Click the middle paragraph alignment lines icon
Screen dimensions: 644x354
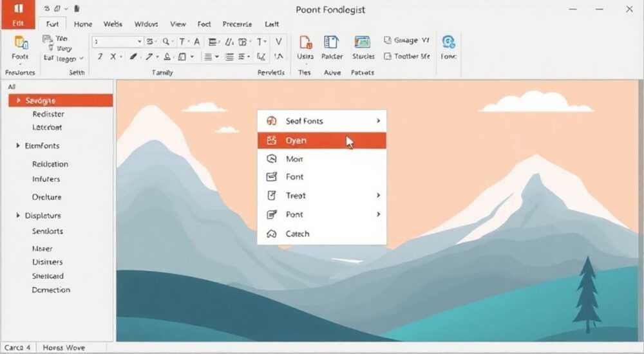230,57
